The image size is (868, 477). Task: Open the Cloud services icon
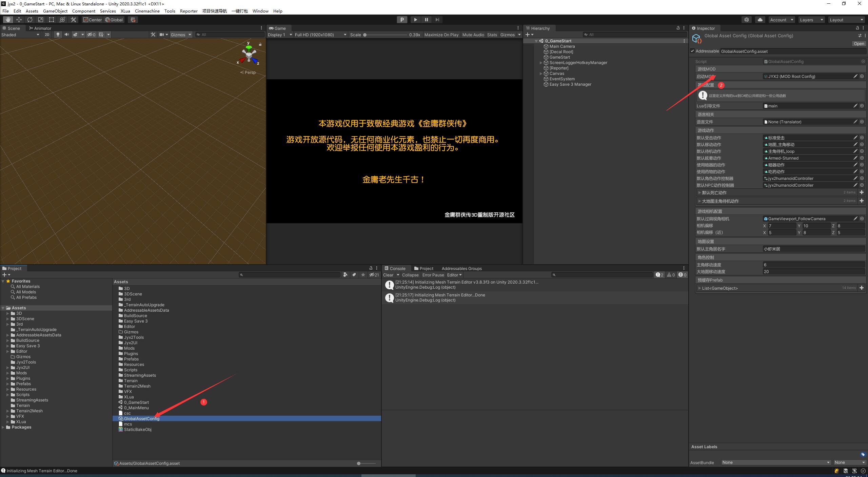(x=760, y=20)
